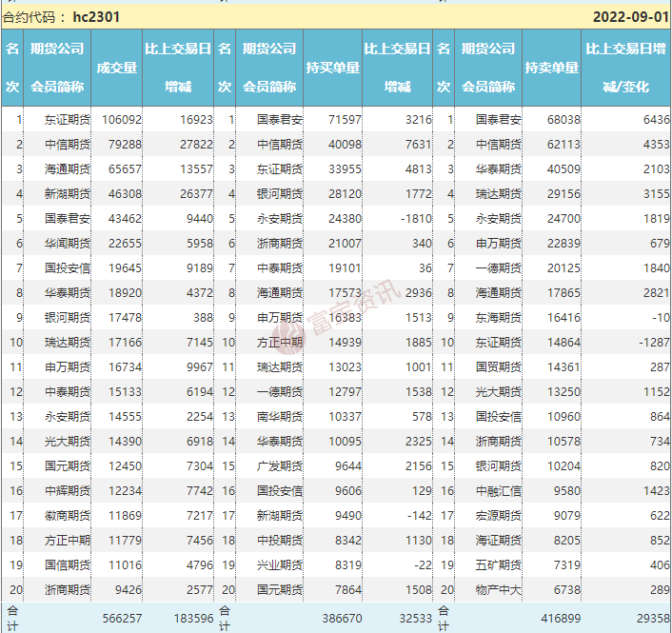The width and height of the screenshot is (672, 633).
Task: Click long position change -1810
Action: pyautogui.click(x=416, y=219)
